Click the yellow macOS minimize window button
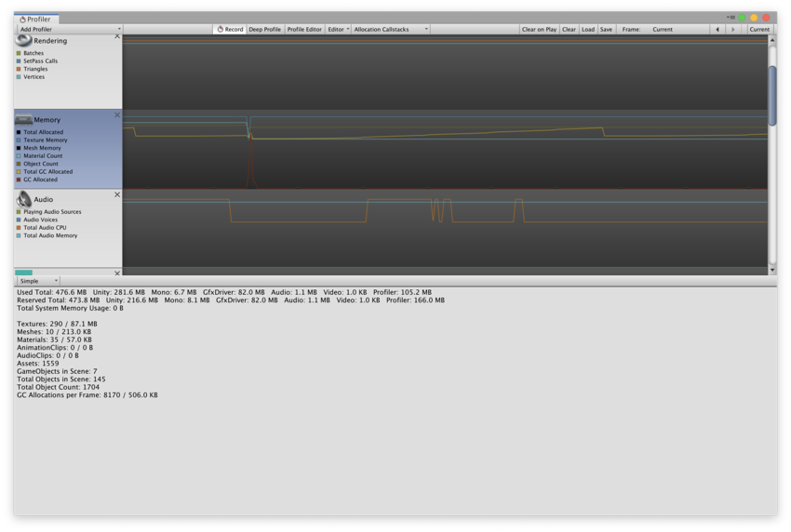The image size is (791, 532). click(754, 18)
